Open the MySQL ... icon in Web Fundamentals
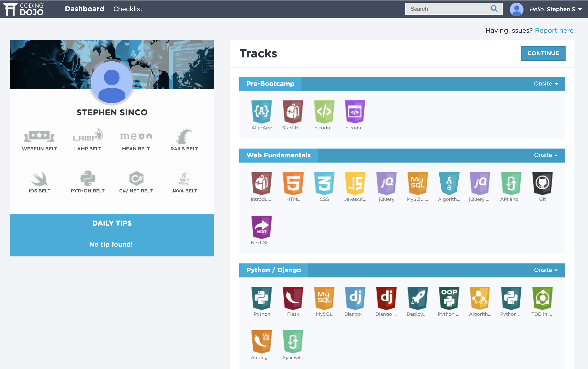Viewport: 588px width, 369px height. (418, 183)
